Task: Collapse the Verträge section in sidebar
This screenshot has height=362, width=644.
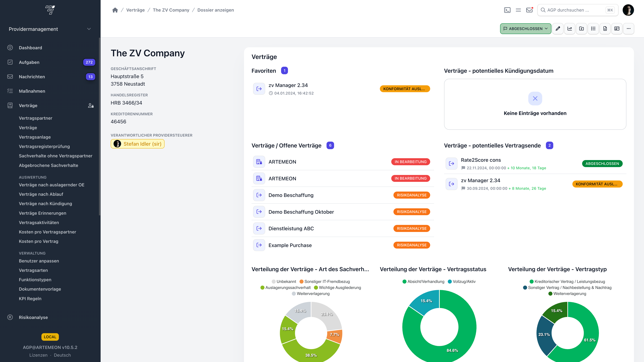Action: click(28, 105)
